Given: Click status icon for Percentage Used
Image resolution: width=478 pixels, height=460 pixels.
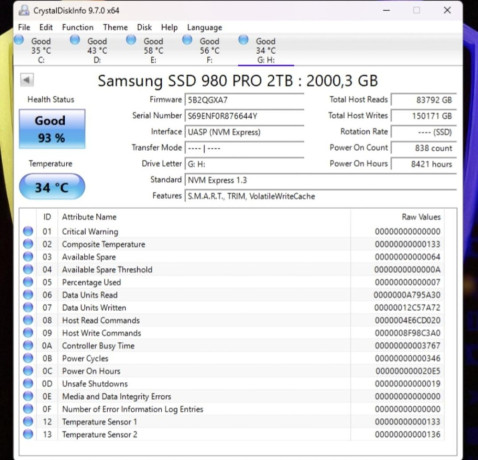Looking at the screenshot, I should [28, 282].
